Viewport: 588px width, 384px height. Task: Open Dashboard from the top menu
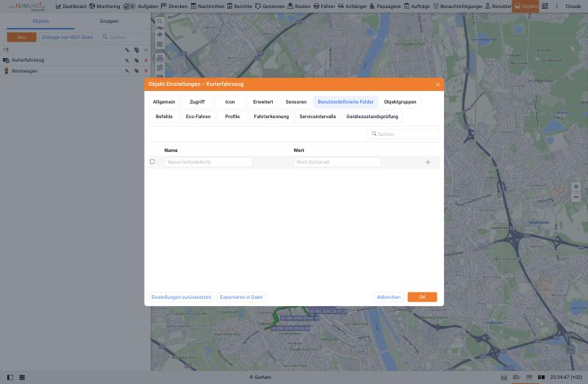(71, 7)
